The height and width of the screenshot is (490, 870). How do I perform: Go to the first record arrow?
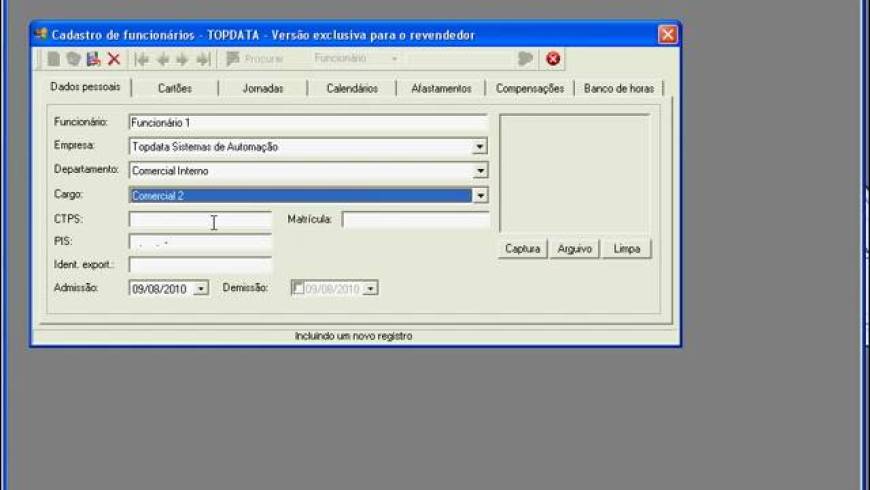[x=141, y=59]
